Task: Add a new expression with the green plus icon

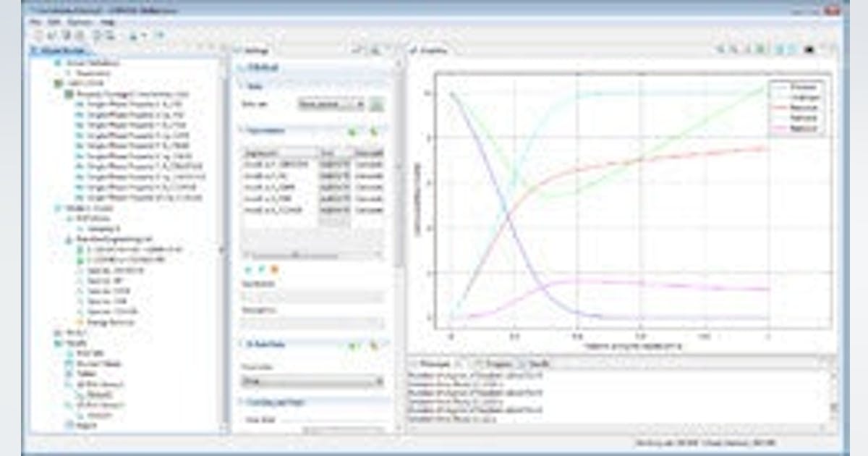Action: pyautogui.click(x=352, y=132)
